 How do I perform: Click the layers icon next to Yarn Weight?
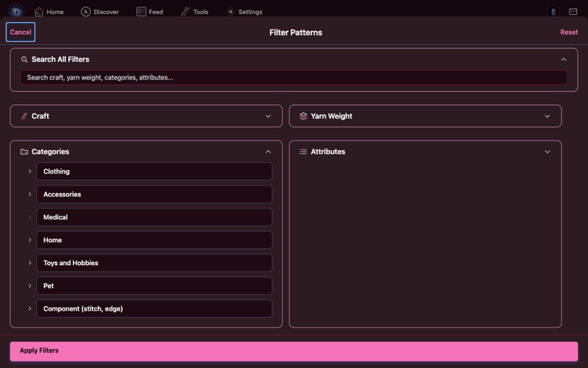tap(304, 116)
